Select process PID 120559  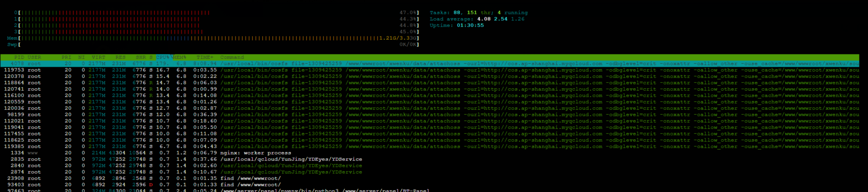pyautogui.click(x=430, y=102)
